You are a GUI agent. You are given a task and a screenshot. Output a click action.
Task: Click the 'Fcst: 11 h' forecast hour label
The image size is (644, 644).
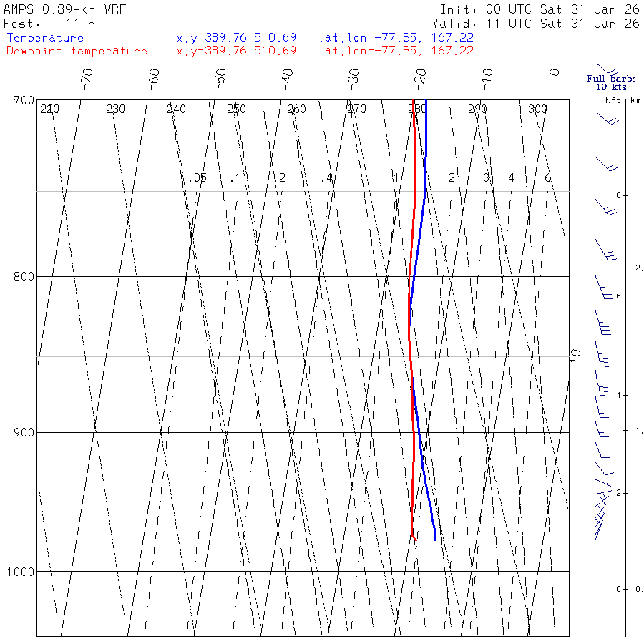tap(49, 24)
